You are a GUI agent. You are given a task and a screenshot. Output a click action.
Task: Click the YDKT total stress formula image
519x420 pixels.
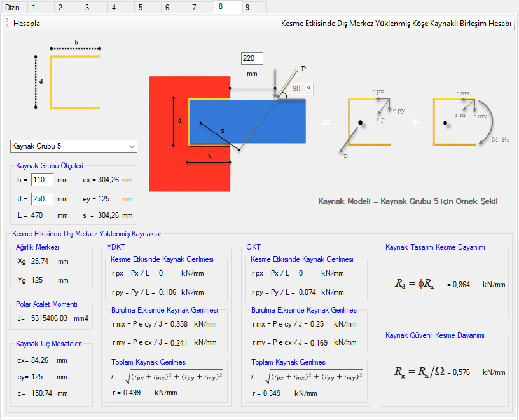tap(167, 376)
